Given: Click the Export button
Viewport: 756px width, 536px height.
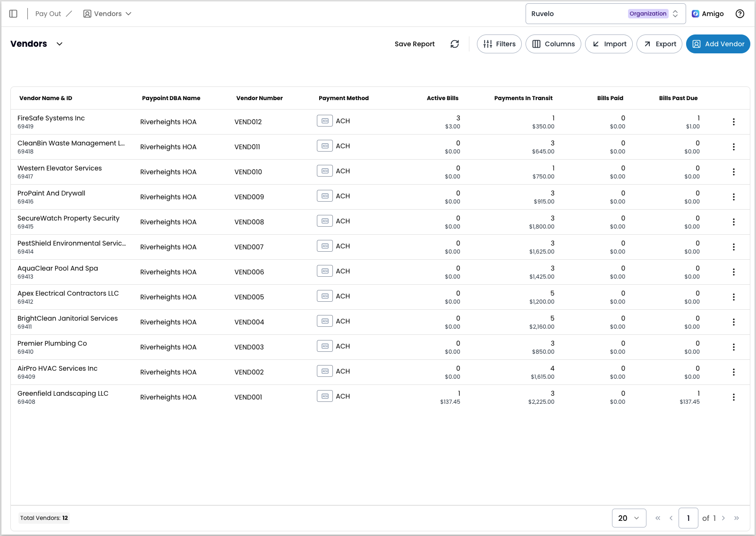Looking at the screenshot, I should tap(659, 44).
